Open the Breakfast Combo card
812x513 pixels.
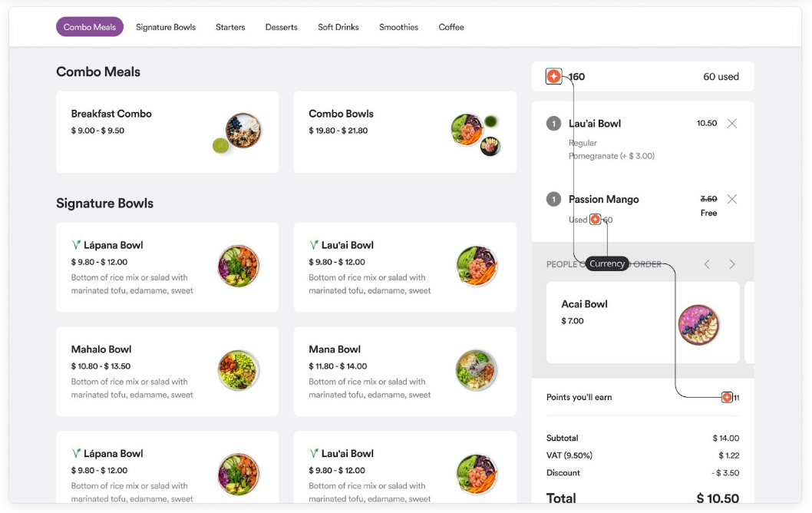167,132
